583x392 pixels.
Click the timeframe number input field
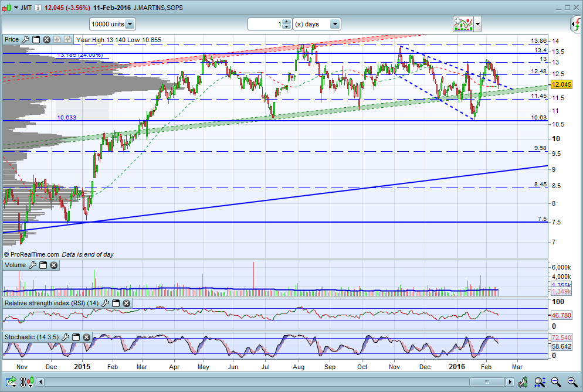pyautogui.click(x=265, y=24)
